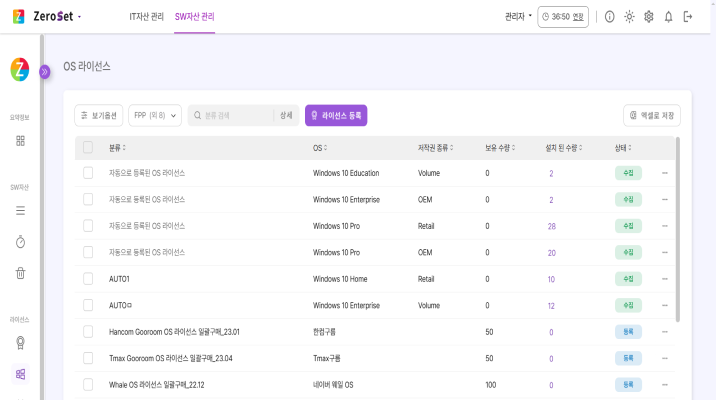Open notifications bell icon
Screen dimensions: 716x400
tap(668, 17)
